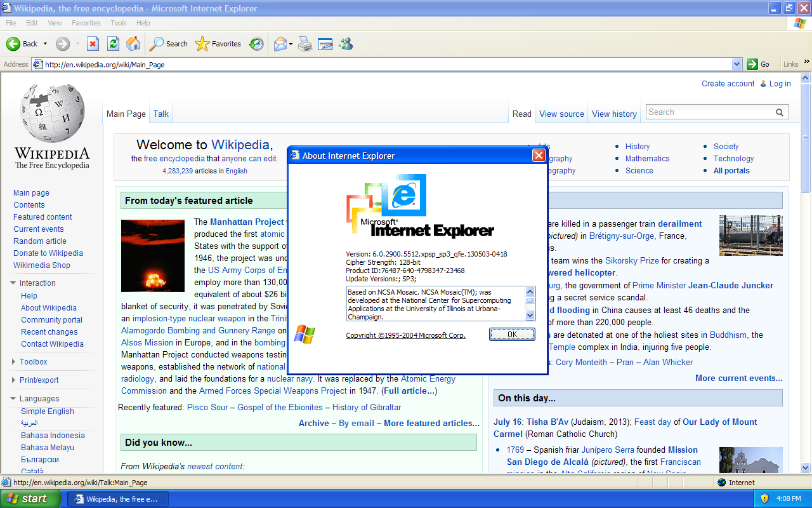The width and height of the screenshot is (812, 508).
Task: Open the Edit menu
Action: click(32, 23)
